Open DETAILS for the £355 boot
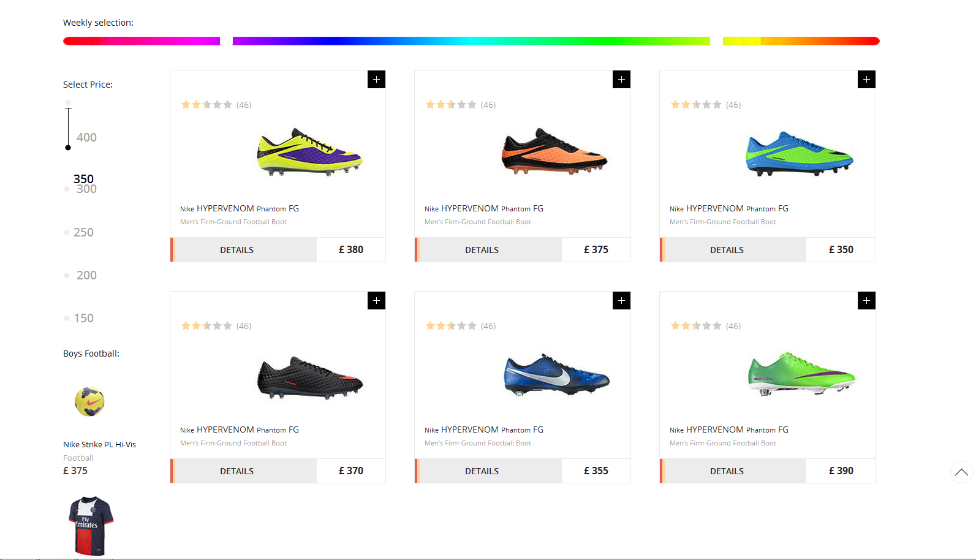The height and width of the screenshot is (560, 976). pyautogui.click(x=482, y=471)
